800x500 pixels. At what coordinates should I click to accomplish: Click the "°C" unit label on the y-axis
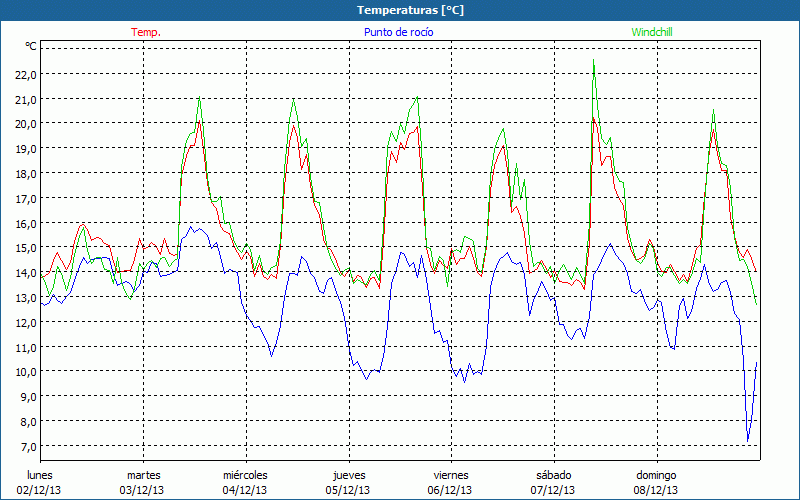pos(31,46)
